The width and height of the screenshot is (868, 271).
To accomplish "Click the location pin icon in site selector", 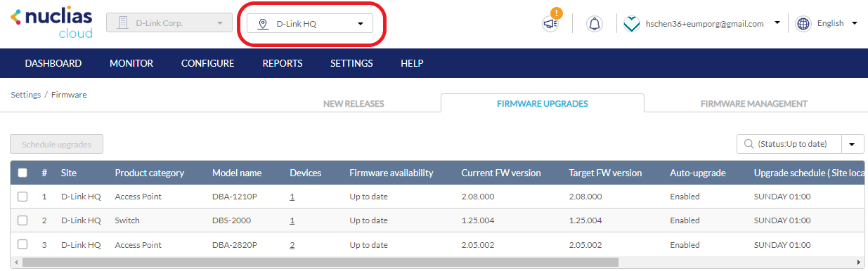I will pyautogui.click(x=264, y=24).
